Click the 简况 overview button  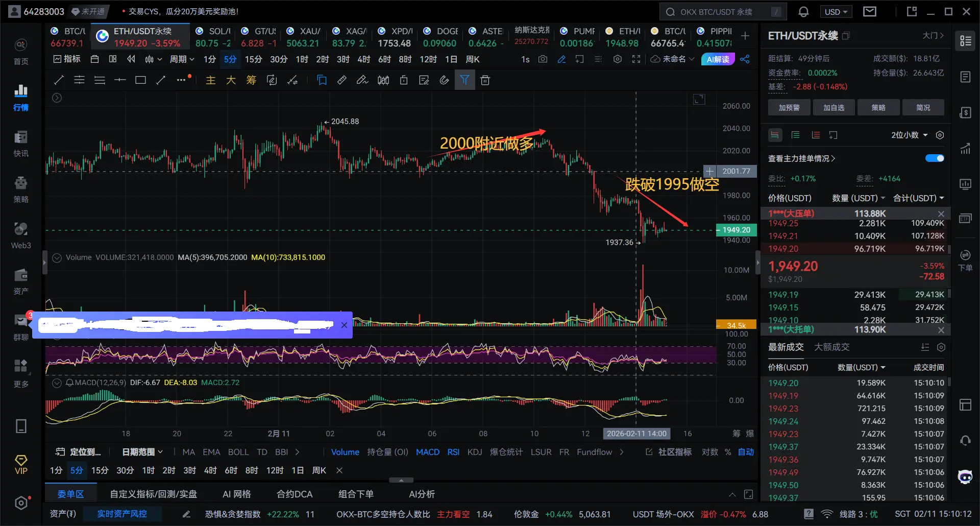click(x=923, y=108)
